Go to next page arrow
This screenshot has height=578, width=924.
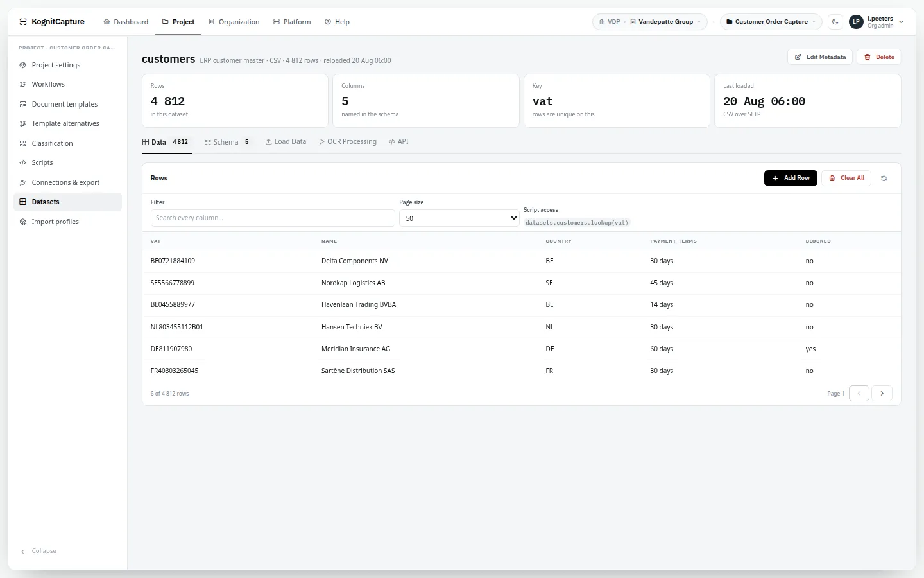pyautogui.click(x=882, y=394)
